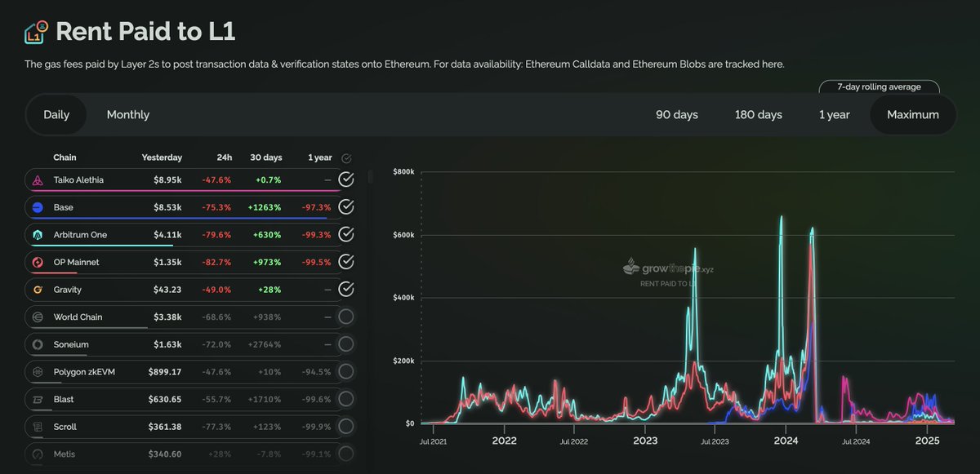The width and height of the screenshot is (980, 474).
Task: Click the Blast chain logo
Action: pos(38,400)
